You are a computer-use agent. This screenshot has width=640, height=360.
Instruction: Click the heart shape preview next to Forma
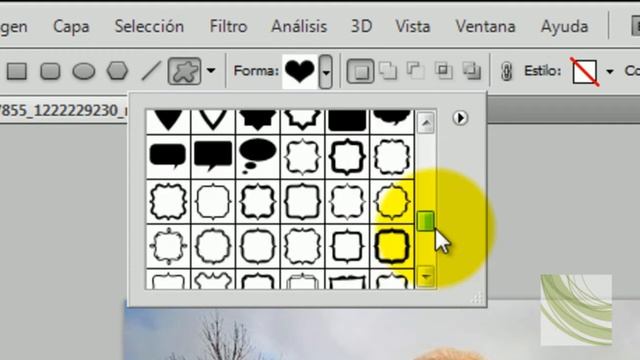(300, 71)
